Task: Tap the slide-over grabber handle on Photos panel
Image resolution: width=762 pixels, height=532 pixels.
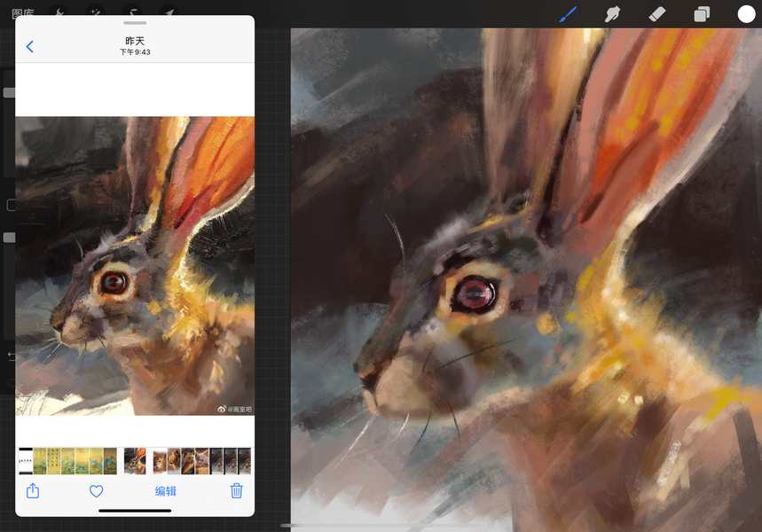Action: coord(135,23)
